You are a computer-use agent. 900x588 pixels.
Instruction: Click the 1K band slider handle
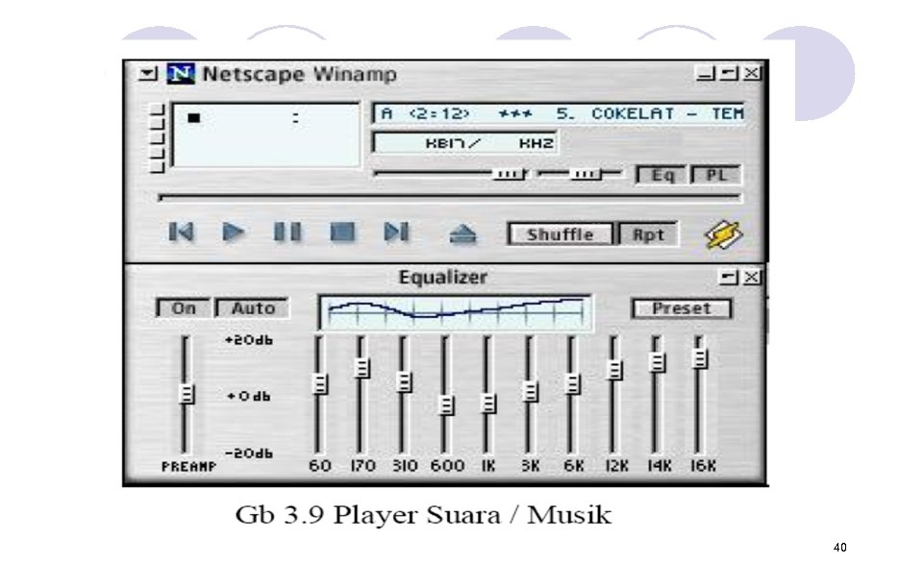pyautogui.click(x=488, y=404)
